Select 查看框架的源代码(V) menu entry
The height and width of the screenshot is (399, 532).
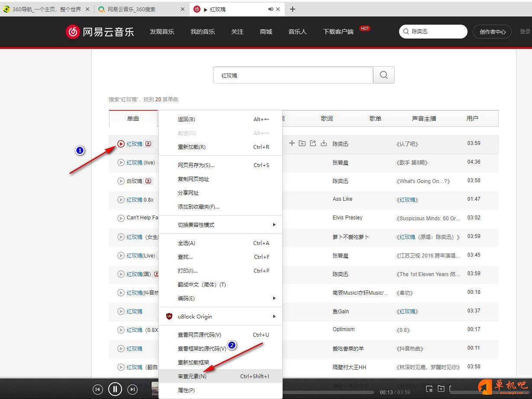221,348
